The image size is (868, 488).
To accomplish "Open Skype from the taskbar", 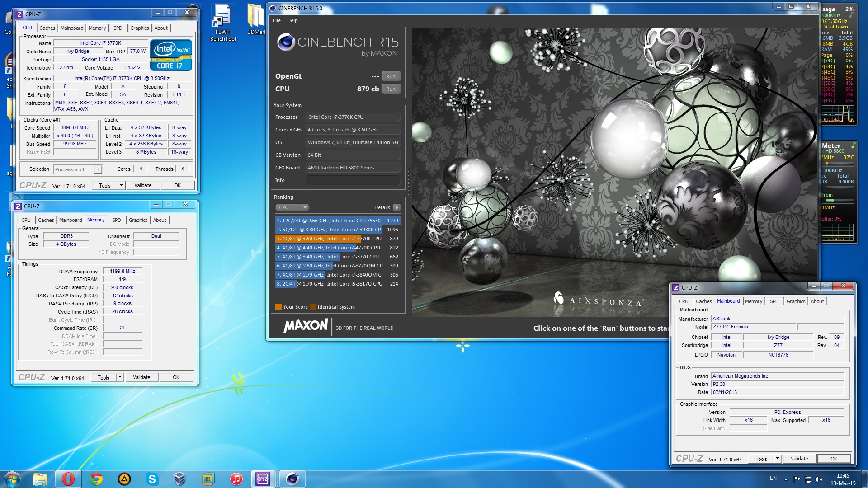I will point(152,479).
